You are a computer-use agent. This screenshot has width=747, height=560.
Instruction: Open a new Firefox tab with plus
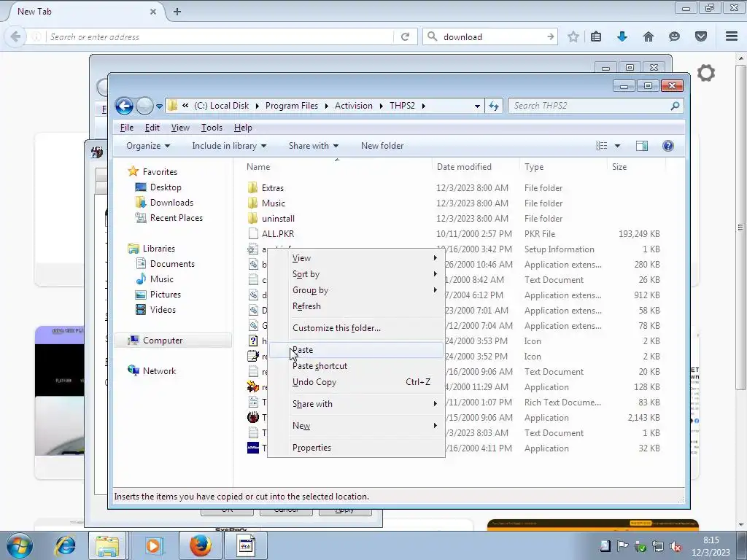point(177,12)
